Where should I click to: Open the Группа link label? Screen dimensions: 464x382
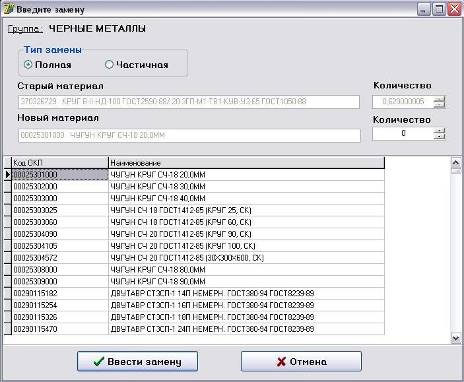(25, 29)
